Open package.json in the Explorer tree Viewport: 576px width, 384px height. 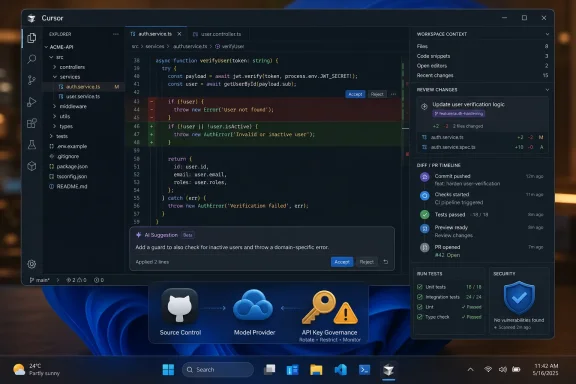click(x=72, y=166)
